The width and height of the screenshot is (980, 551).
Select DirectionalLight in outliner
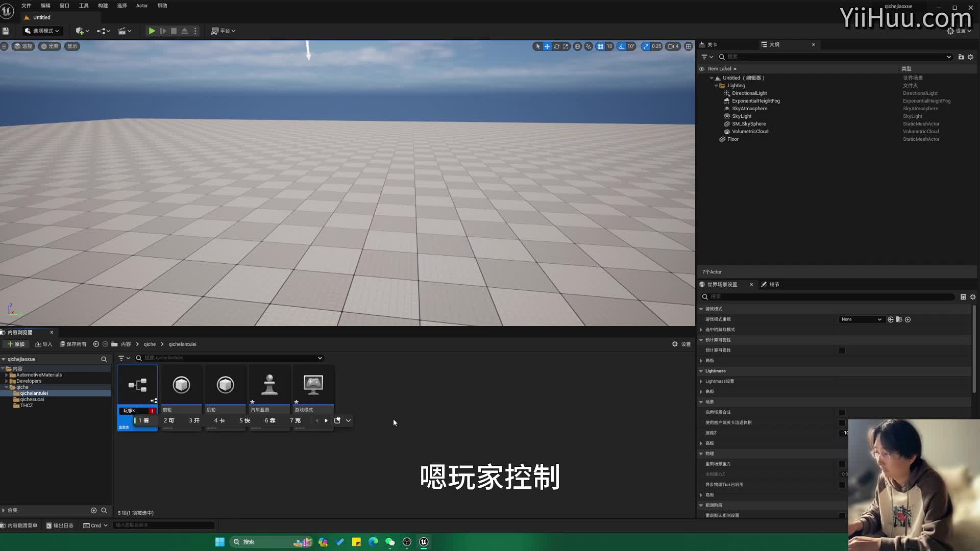pyautogui.click(x=749, y=93)
